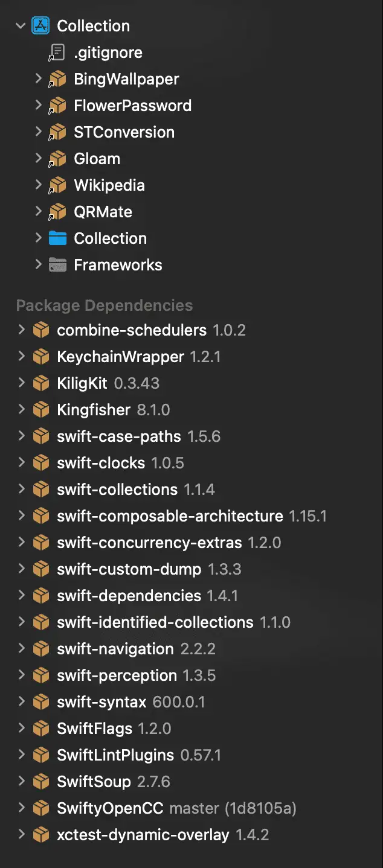This screenshot has height=868, width=383.
Task: Click the Collection Xcode project icon
Action: [41, 26]
